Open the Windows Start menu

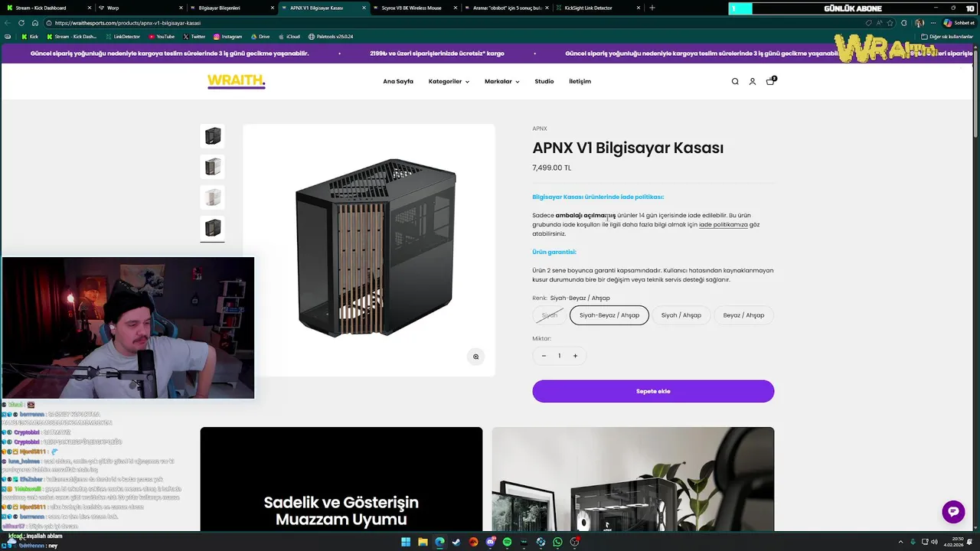[406, 542]
